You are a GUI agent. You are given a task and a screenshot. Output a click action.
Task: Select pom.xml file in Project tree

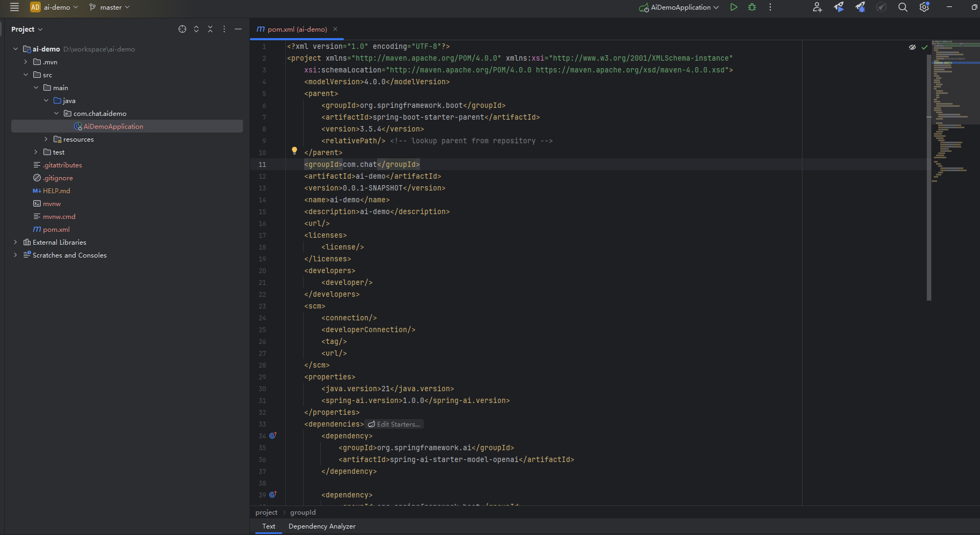(56, 229)
